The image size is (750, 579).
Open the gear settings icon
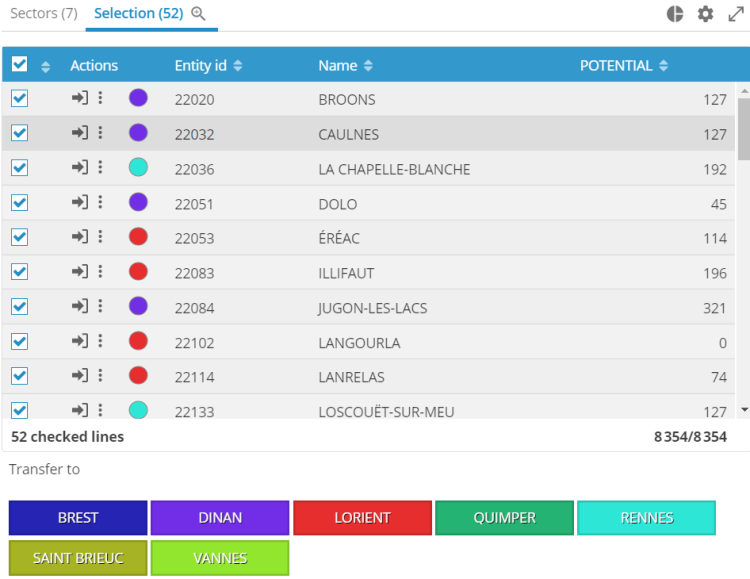click(x=705, y=14)
